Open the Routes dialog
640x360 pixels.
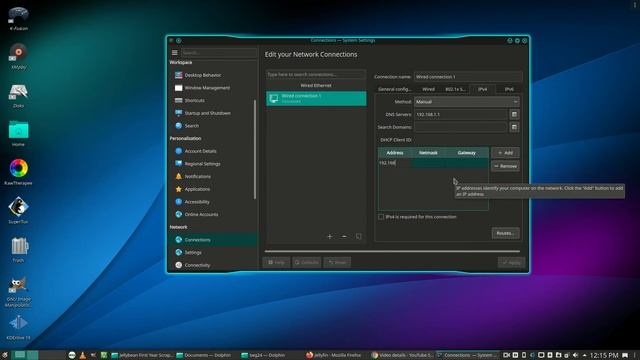[505, 233]
